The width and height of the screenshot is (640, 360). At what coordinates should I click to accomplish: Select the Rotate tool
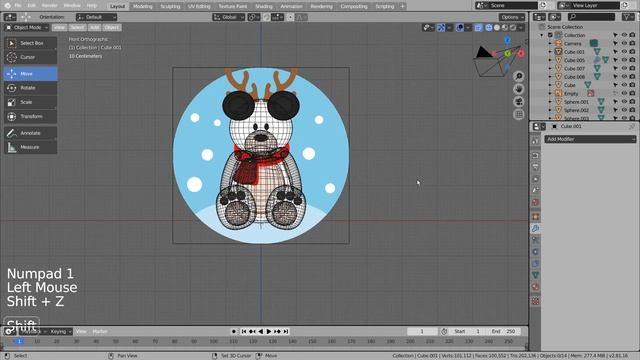pyautogui.click(x=31, y=88)
